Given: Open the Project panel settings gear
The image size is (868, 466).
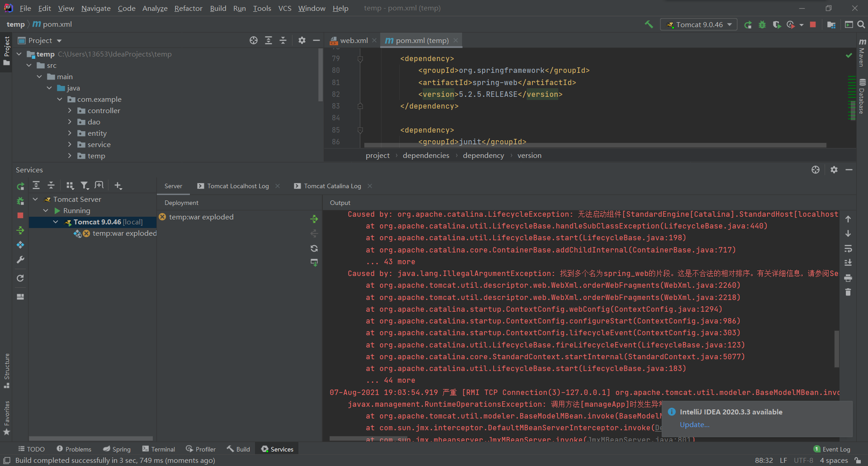Looking at the screenshot, I should 302,41.
